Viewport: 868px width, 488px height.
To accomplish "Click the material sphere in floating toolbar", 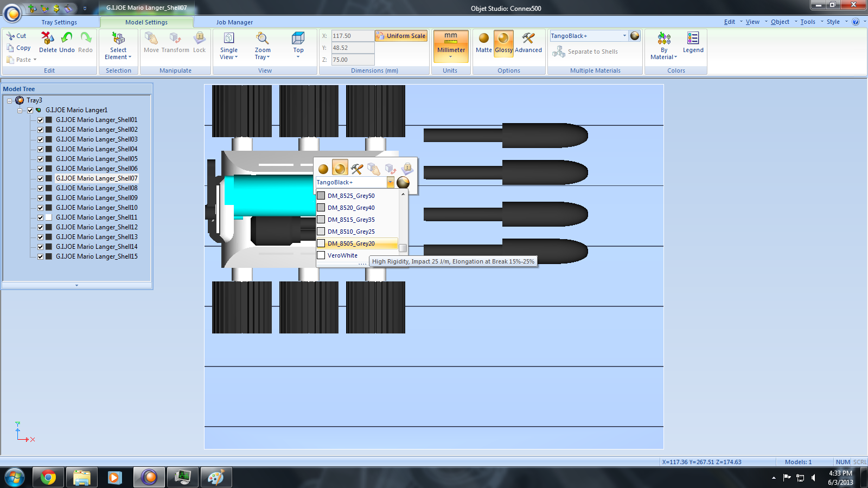I will 403,183.
